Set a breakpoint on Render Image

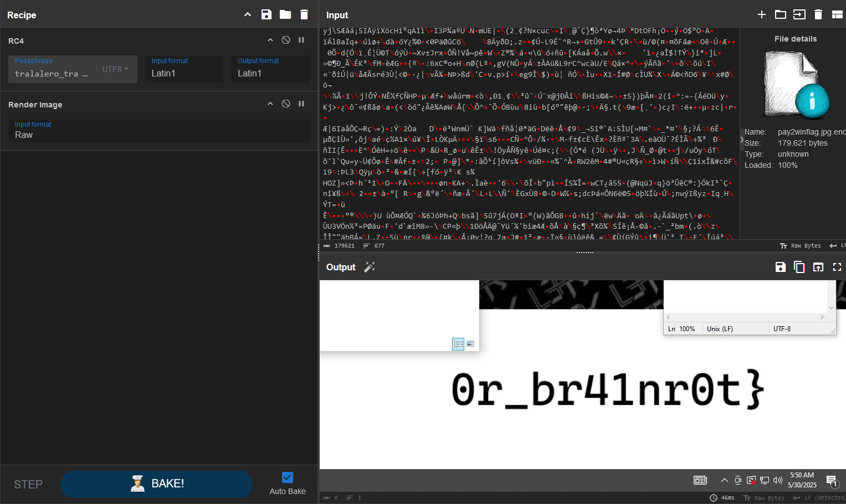pos(301,104)
